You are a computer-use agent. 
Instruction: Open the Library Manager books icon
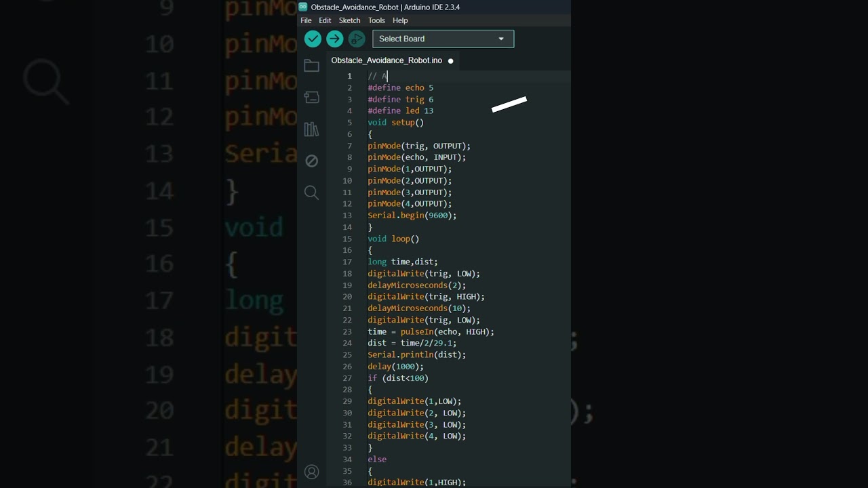click(311, 129)
